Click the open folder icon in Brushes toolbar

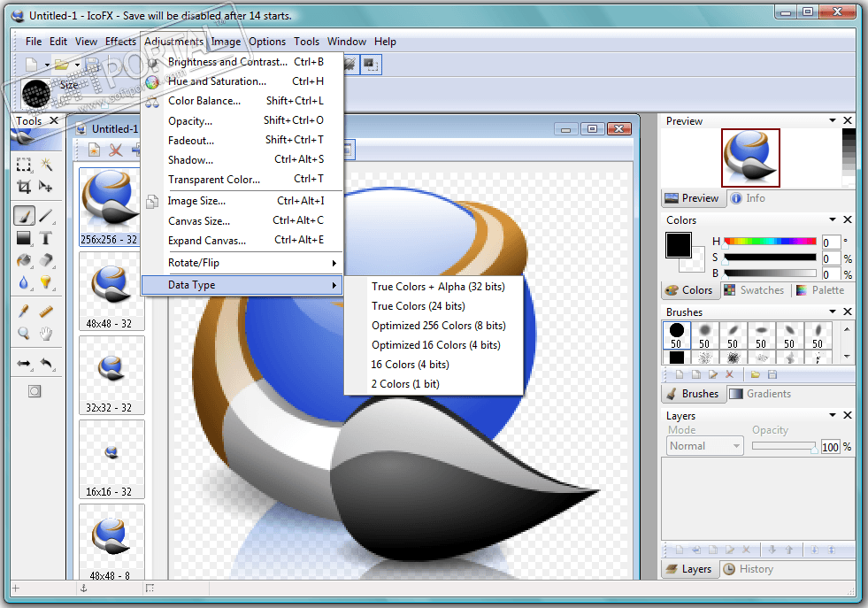(755, 375)
